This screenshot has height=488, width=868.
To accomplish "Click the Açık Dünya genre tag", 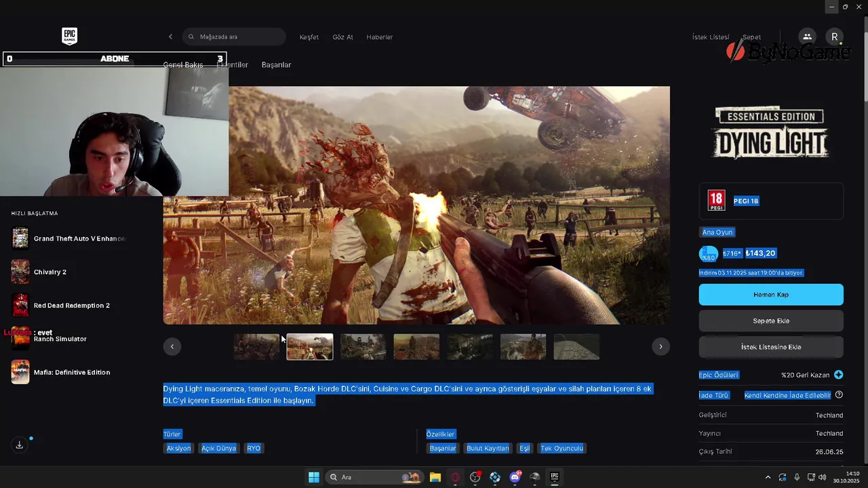I will (x=218, y=448).
